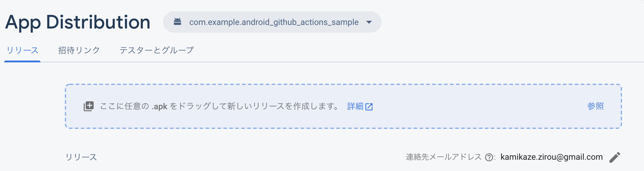The image size is (644, 171).
Task: Click the help question mark icon
Action: click(x=489, y=157)
